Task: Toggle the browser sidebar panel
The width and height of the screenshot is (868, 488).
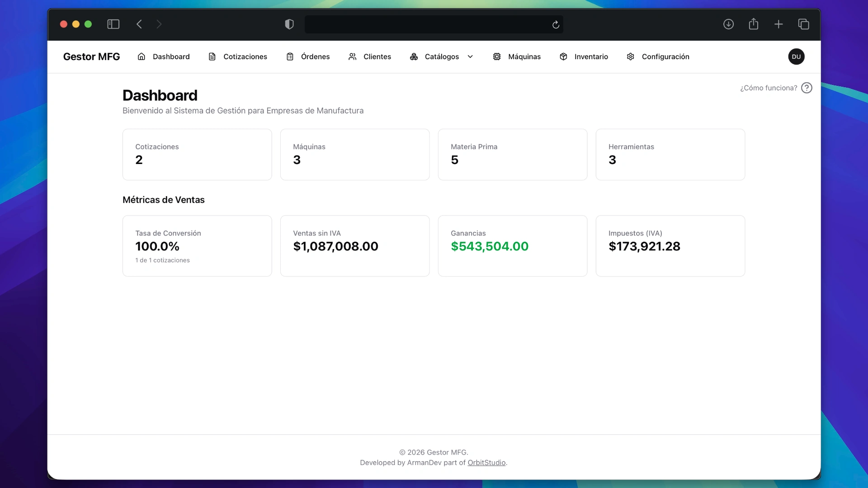Action: (x=113, y=24)
